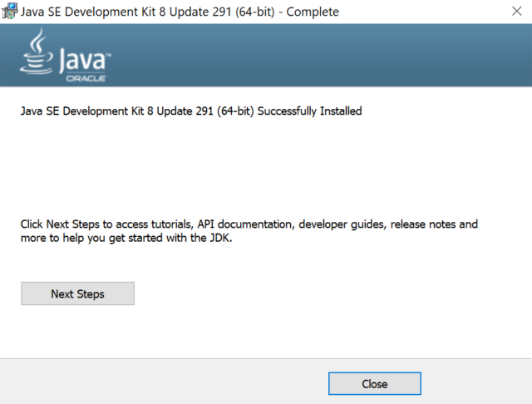Click the word tutorials in paragraph
The width and height of the screenshot is (532, 404).
[172, 224]
